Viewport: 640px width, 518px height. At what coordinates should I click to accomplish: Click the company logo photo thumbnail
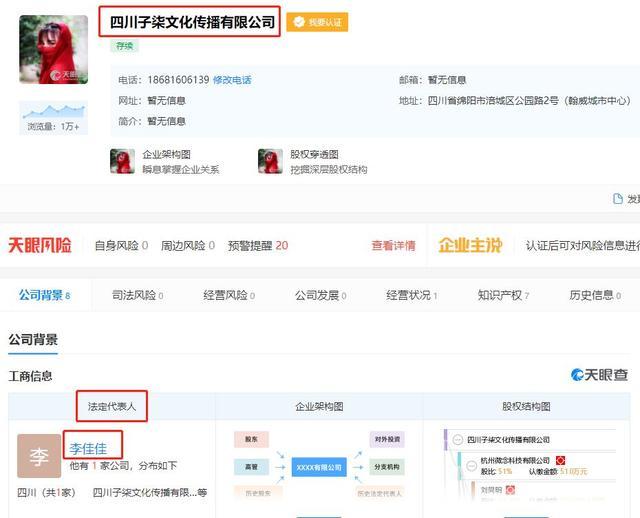pos(53,49)
